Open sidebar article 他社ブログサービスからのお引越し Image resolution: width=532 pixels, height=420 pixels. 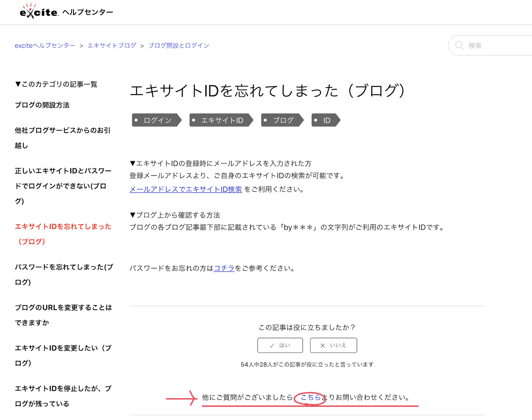(x=62, y=138)
